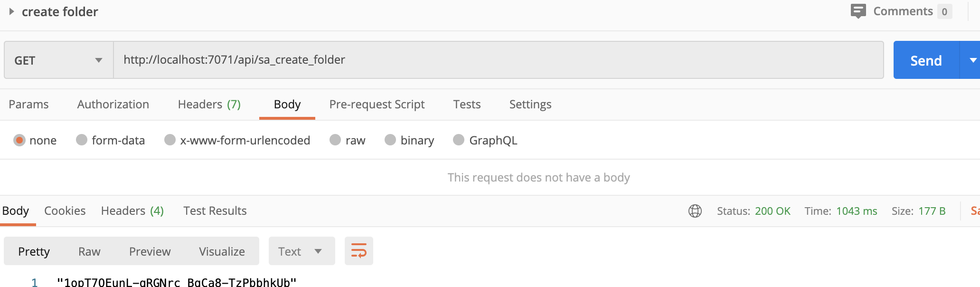
Task: Select the form-data radio button
Action: (x=82, y=140)
